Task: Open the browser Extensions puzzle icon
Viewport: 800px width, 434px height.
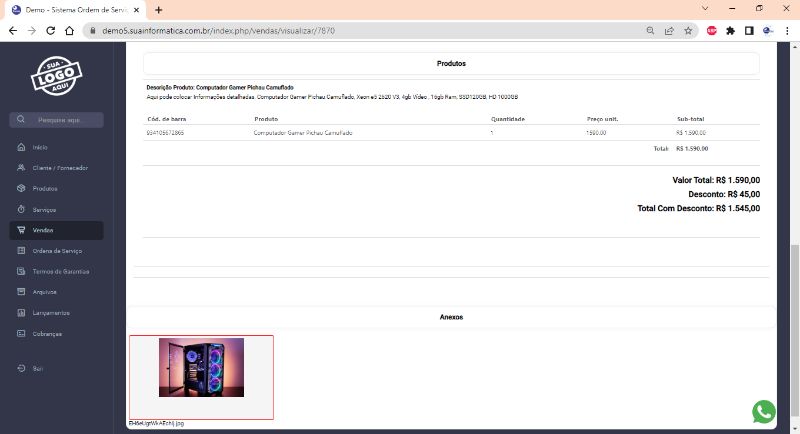Action: click(730, 30)
